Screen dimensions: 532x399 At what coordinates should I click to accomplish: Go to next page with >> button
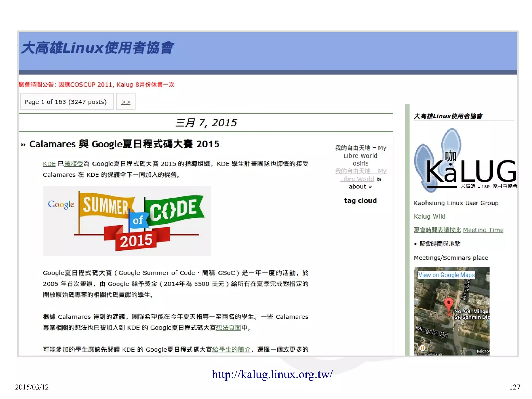tap(126, 102)
